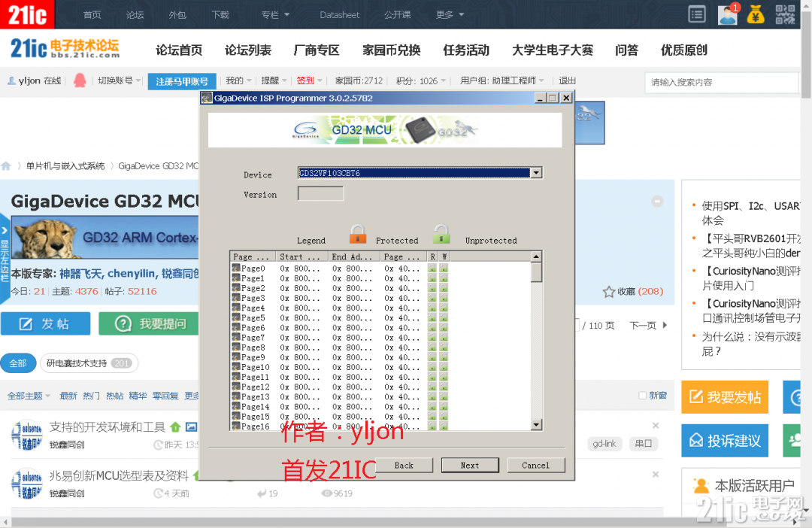Click the red notification bell icon
This screenshot has width=812, height=528.
point(80,80)
